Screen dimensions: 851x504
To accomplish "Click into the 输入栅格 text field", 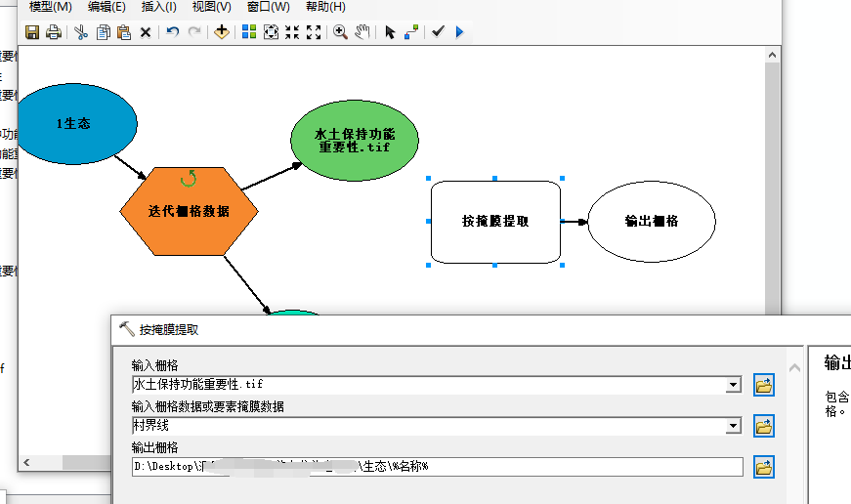I will (429, 385).
